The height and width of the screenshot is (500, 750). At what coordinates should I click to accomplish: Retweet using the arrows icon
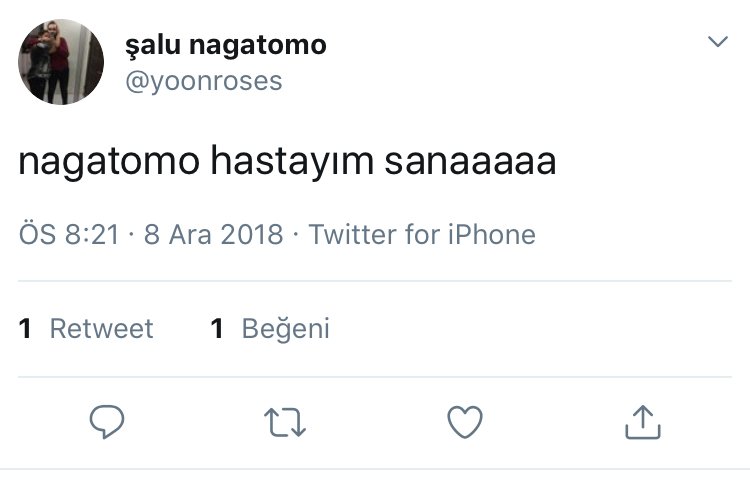(287, 423)
